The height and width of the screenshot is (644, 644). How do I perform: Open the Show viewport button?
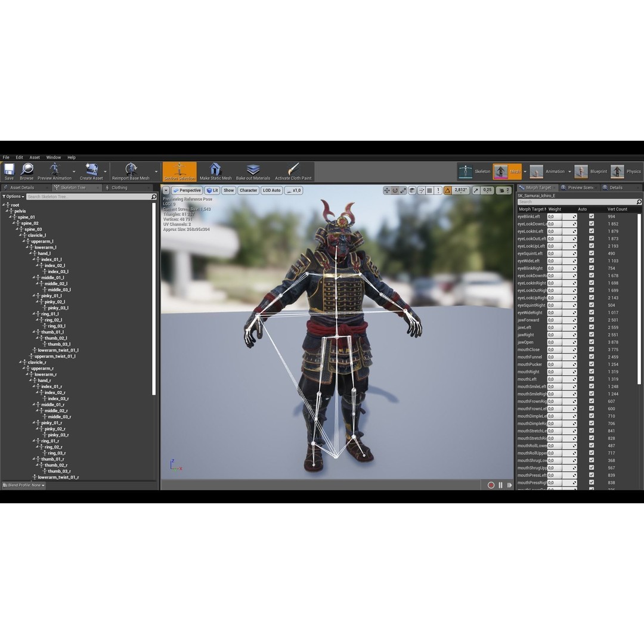click(229, 190)
